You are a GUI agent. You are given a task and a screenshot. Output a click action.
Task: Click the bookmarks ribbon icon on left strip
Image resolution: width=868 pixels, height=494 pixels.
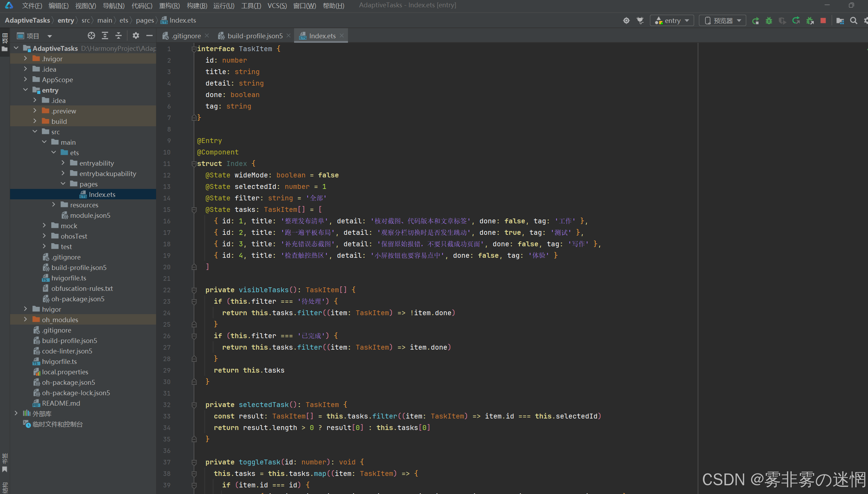click(5, 470)
